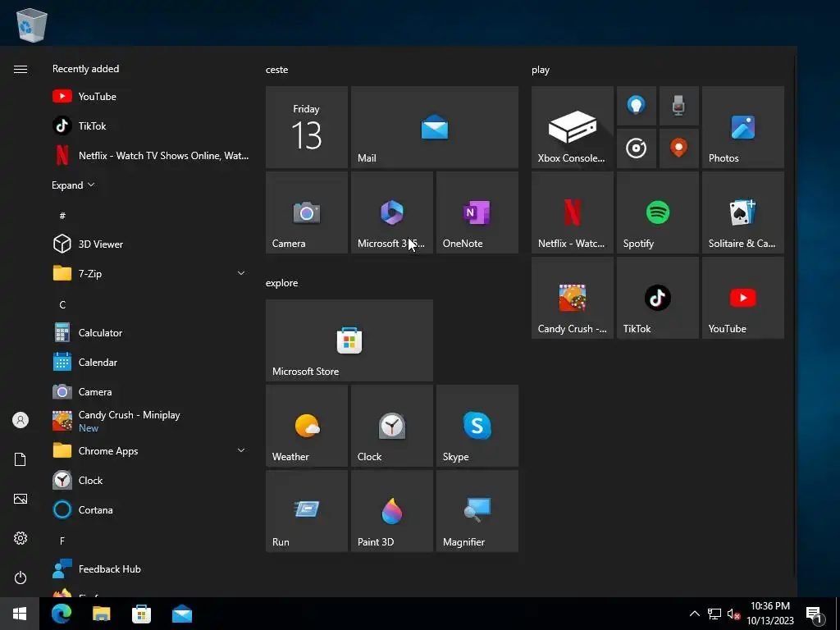The width and height of the screenshot is (840, 630).
Task: Open the Solitaire & Casual Games tile
Action: 743,212
